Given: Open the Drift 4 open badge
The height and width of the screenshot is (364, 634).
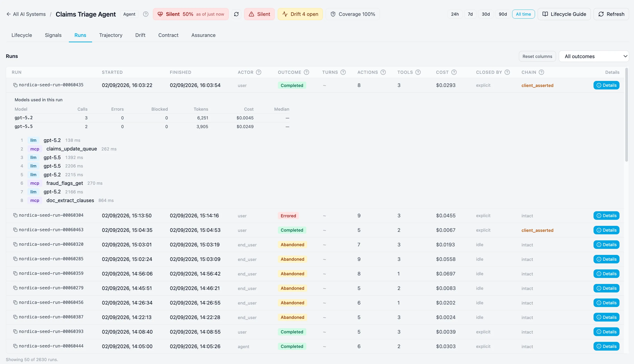Looking at the screenshot, I should click(x=300, y=14).
